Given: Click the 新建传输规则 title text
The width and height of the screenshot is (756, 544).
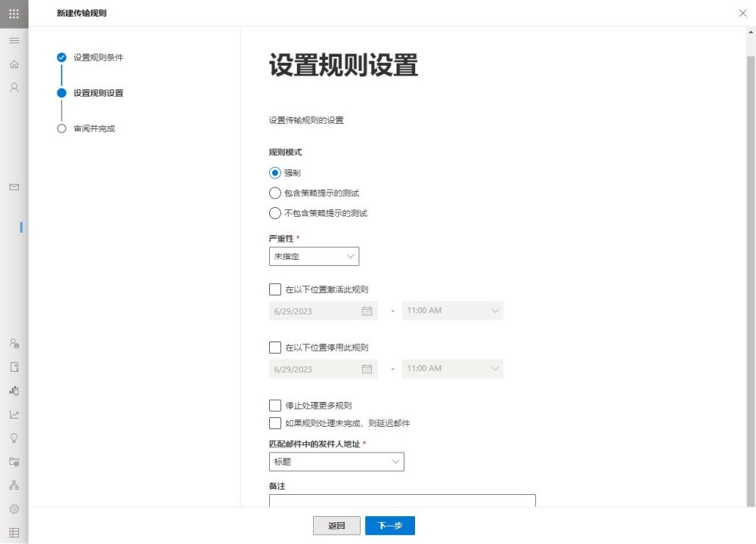Looking at the screenshot, I should (x=82, y=13).
